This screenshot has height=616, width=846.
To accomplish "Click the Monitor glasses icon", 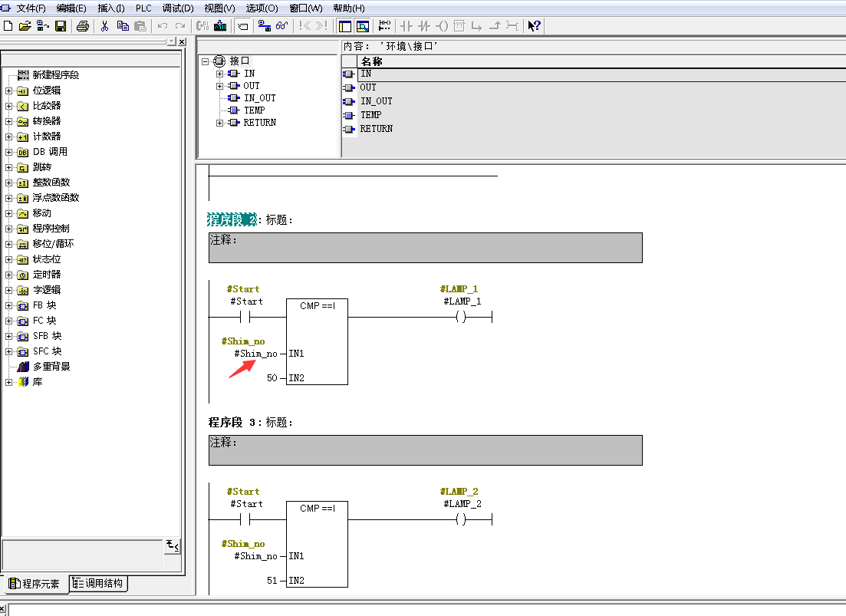I will coord(281,26).
